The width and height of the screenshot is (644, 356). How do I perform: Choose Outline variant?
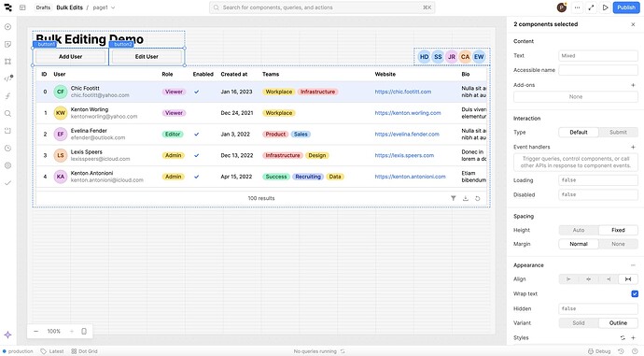[618, 323]
